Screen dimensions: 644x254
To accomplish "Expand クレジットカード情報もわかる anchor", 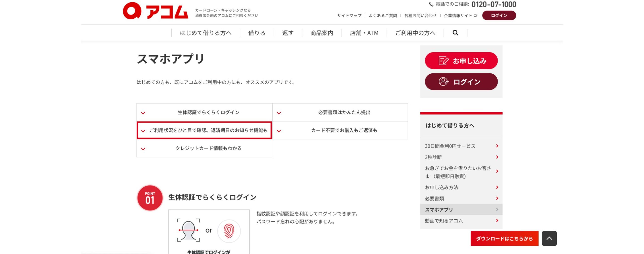I will tap(204, 148).
